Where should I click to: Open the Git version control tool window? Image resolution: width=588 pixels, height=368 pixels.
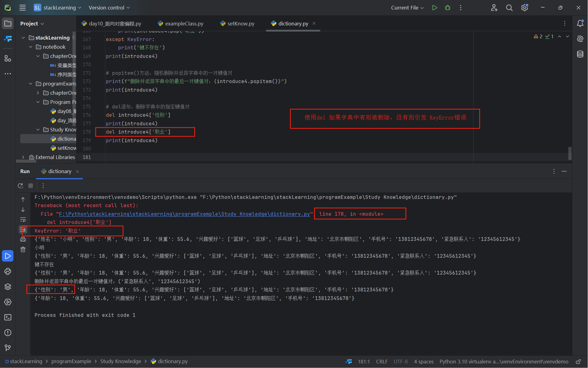click(8, 348)
